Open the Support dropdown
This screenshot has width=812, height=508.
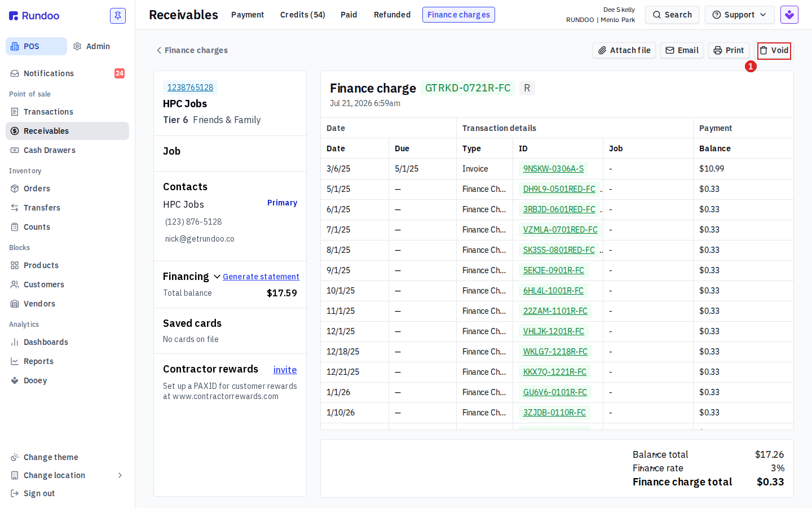740,15
